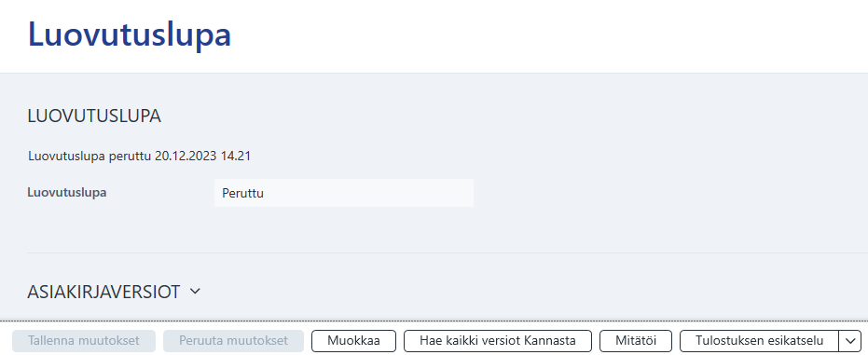Open Tulostuksen esikatselu print preview
This screenshot has width=868, height=355.
tap(759, 341)
